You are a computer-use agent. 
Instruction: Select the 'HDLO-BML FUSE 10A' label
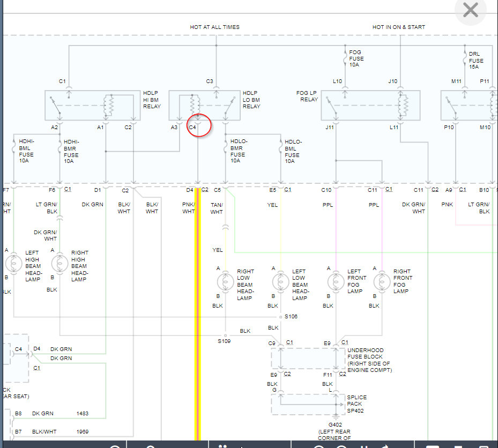pos(293,152)
